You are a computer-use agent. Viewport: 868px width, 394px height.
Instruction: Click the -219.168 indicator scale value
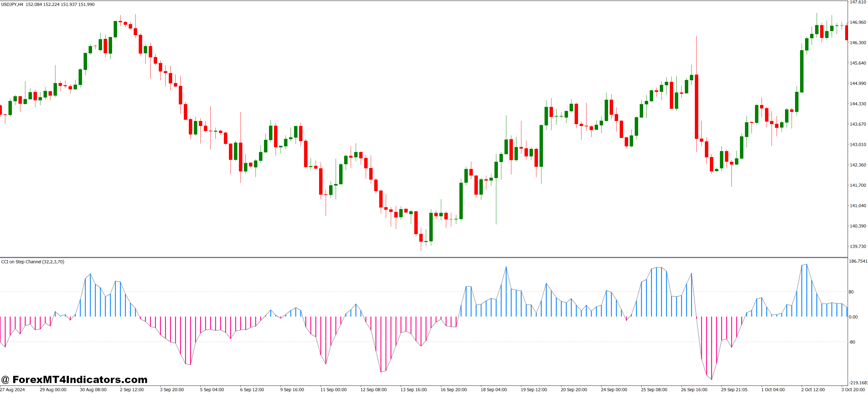[858, 382]
